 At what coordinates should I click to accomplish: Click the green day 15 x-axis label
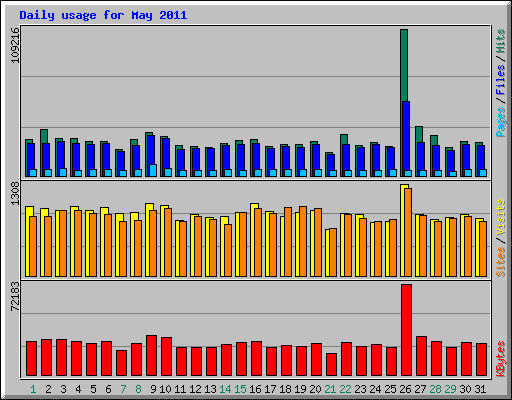[240, 389]
